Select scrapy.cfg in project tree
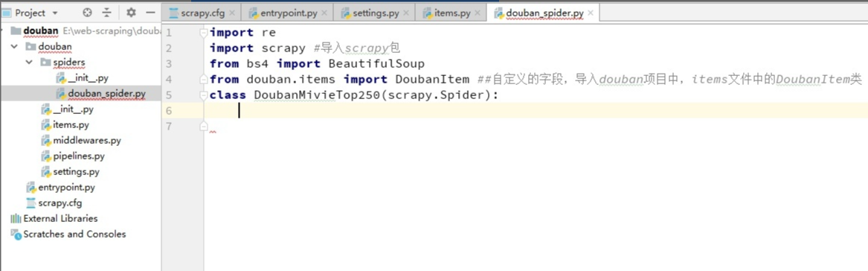Screen dimensions: 868x271 click(x=60, y=203)
